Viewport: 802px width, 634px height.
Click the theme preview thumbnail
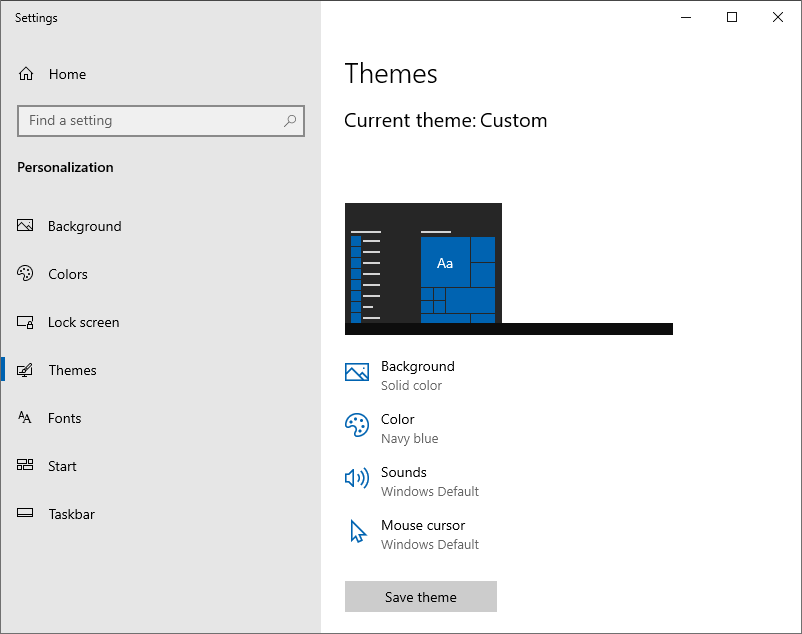click(x=509, y=269)
